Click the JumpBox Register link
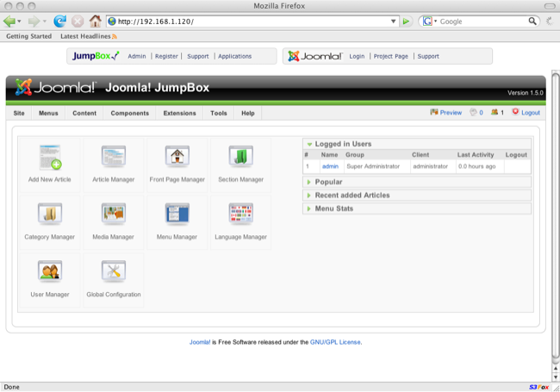 [x=166, y=56]
